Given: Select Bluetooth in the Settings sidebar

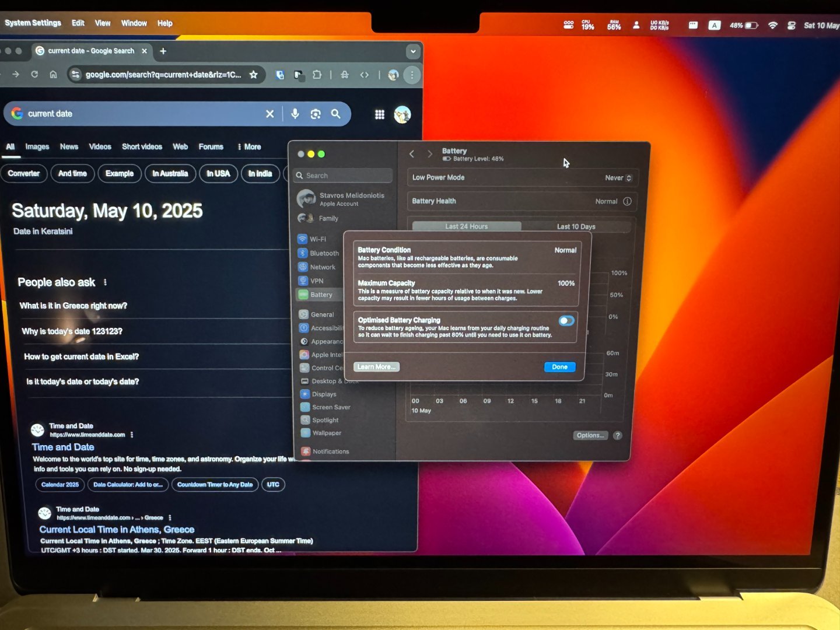Looking at the screenshot, I should (x=318, y=253).
